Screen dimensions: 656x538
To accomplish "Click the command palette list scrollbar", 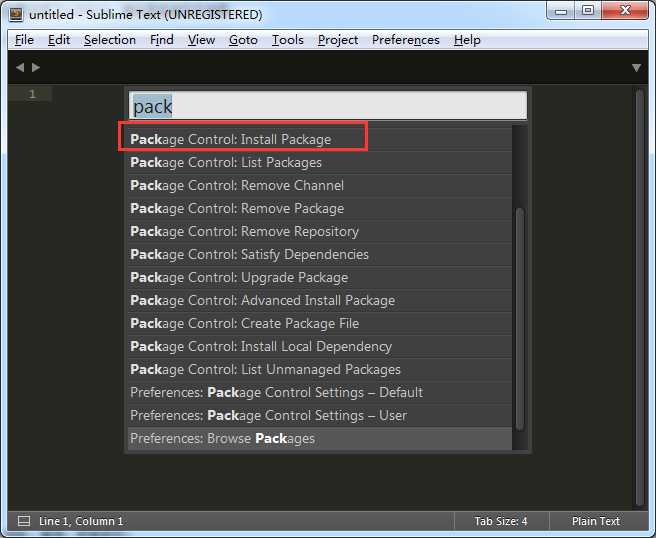I will [520, 319].
